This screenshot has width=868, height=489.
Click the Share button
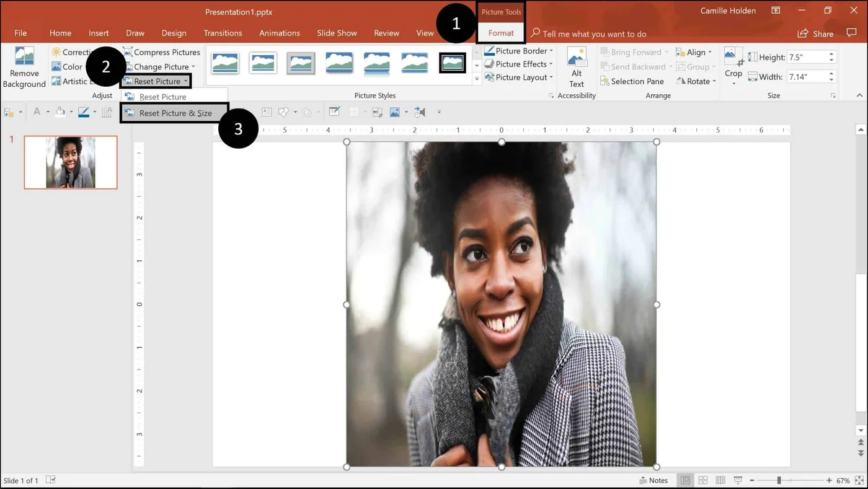pos(815,33)
